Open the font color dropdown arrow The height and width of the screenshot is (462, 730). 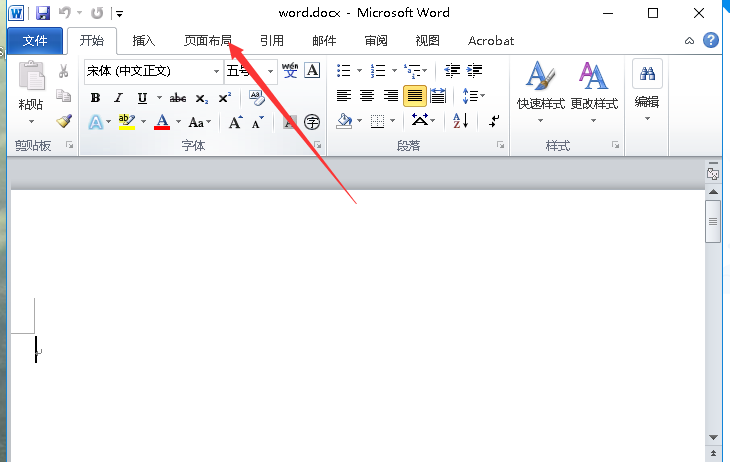178,122
